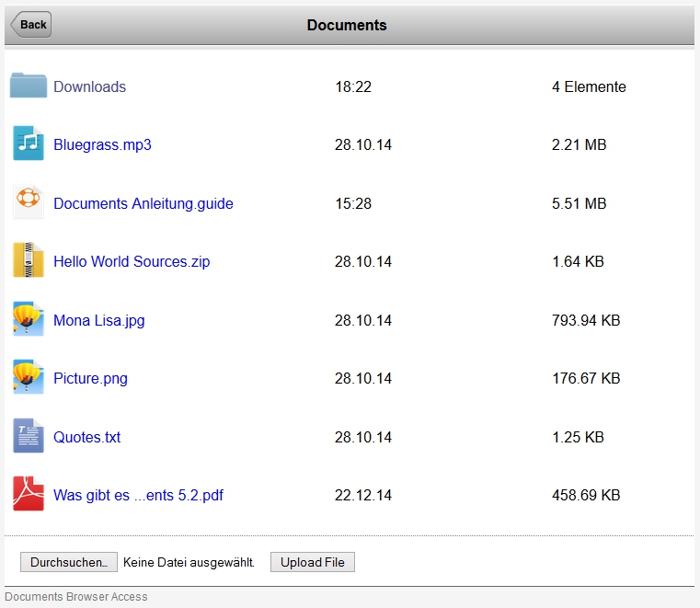Click the Keine Datei ausgewählt file label
This screenshot has height=608, width=700.
pos(189,563)
